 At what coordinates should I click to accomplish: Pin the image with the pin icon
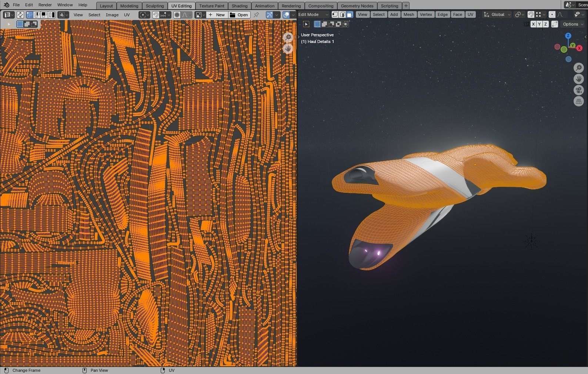256,15
